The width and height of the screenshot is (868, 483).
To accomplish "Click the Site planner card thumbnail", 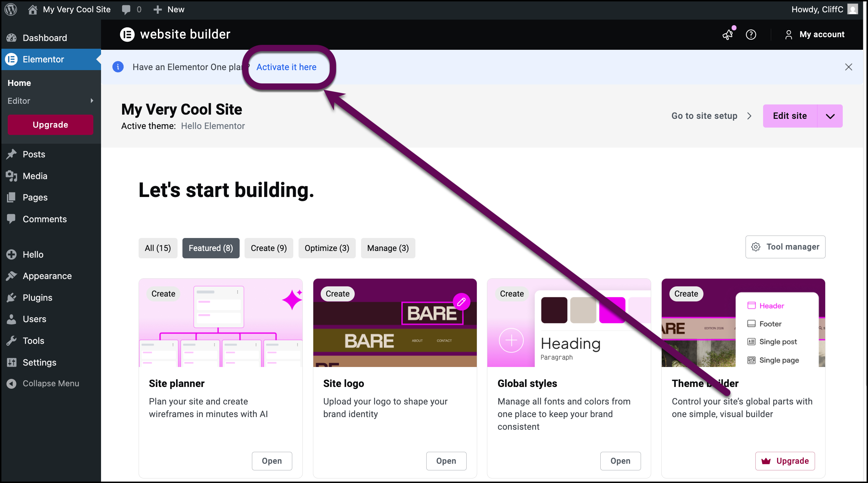I will pyautogui.click(x=220, y=322).
